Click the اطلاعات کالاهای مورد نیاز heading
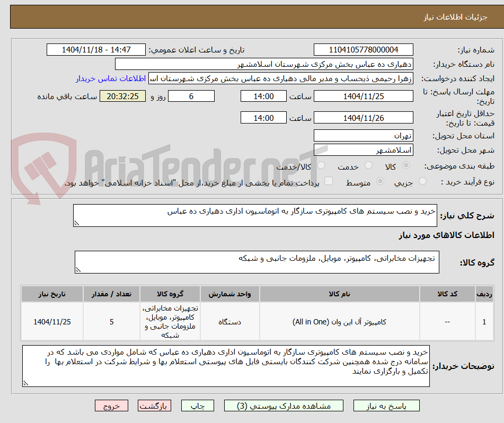The image size is (504, 423). click(446, 235)
